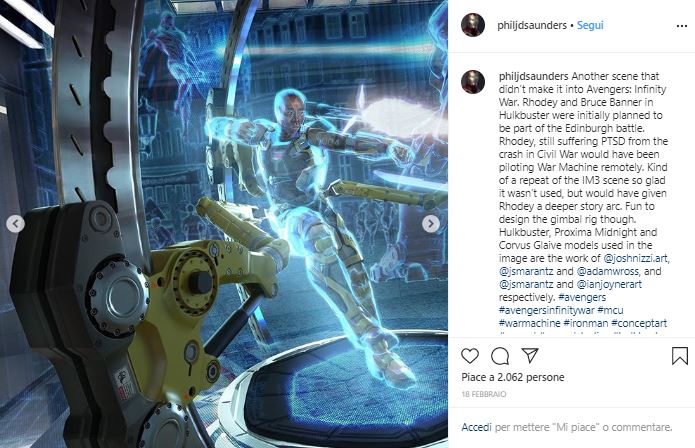This screenshot has width=695, height=448.
Task: Open the #avengersinfinitywar hashtag
Action: (x=547, y=310)
